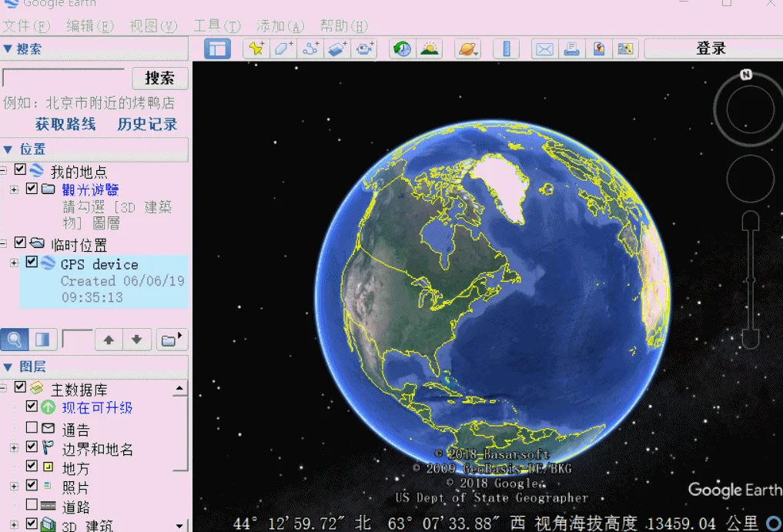Image resolution: width=783 pixels, height=532 pixels.
Task: Show historical imagery with the clock icon
Action: (403, 49)
